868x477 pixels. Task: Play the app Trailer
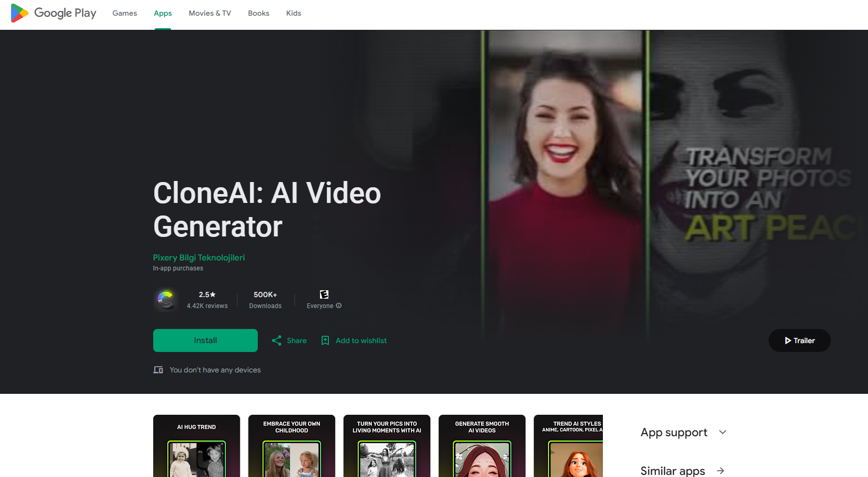[800, 340]
